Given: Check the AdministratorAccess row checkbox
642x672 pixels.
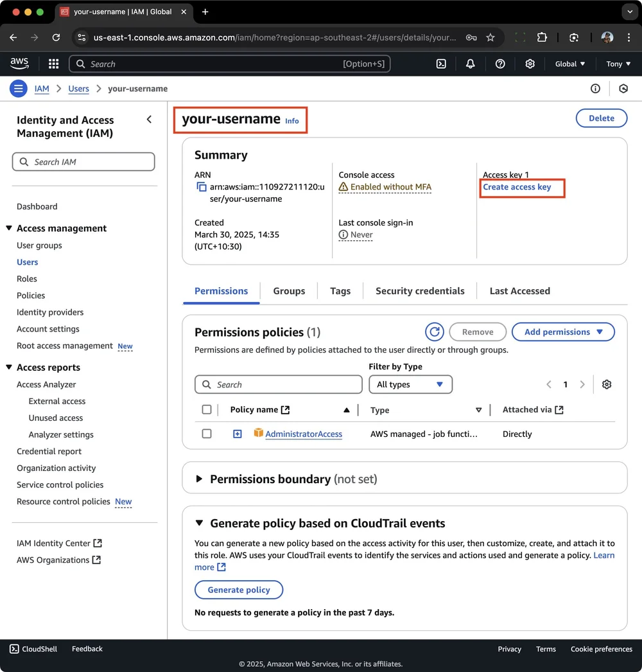Looking at the screenshot, I should pos(207,434).
